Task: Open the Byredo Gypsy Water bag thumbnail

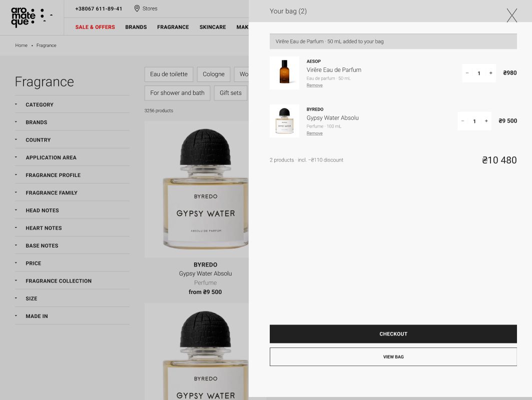Action: (x=284, y=121)
